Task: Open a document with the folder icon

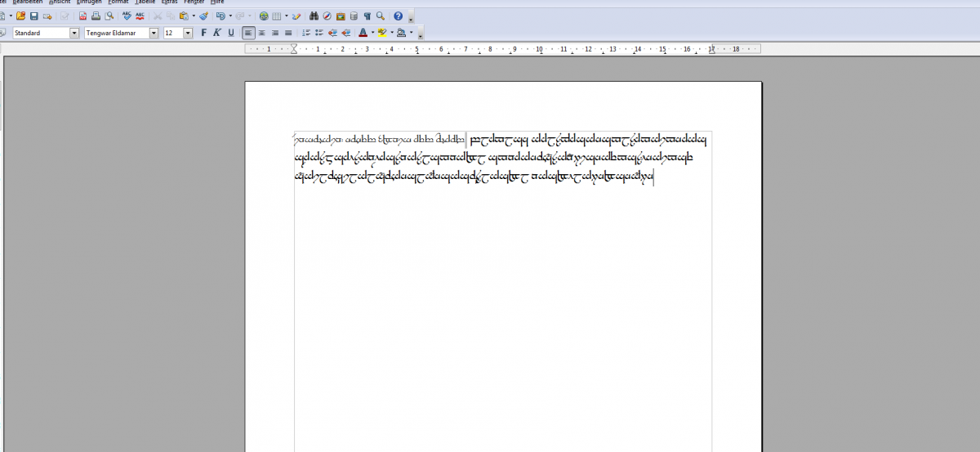Action: click(21, 16)
